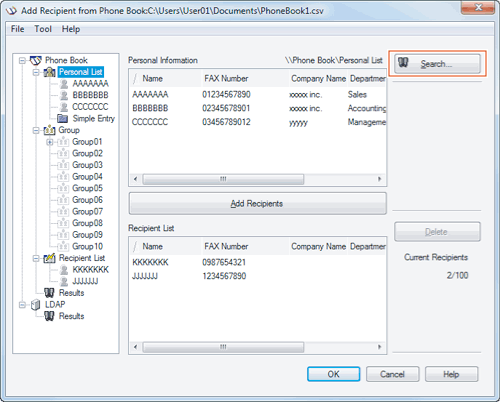Click the person icon beside BBBBBBB
Screen dimensions: 500x402
click(x=64, y=95)
